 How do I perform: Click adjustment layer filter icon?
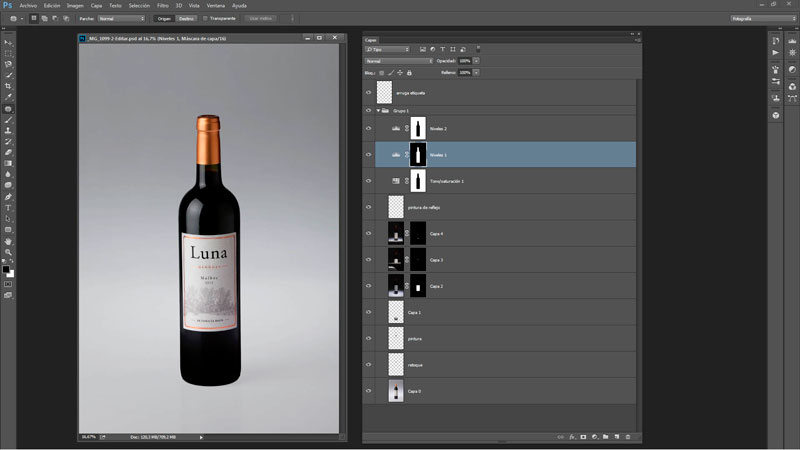pyautogui.click(x=433, y=49)
